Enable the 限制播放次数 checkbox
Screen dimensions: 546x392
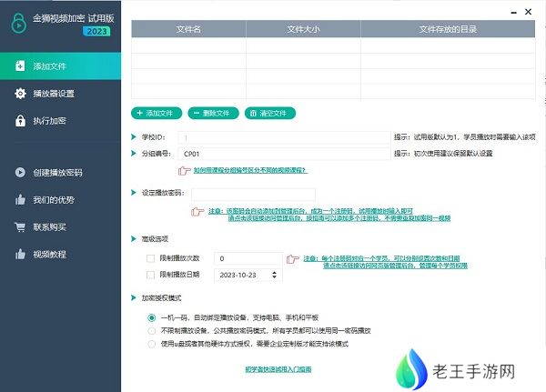(151, 258)
